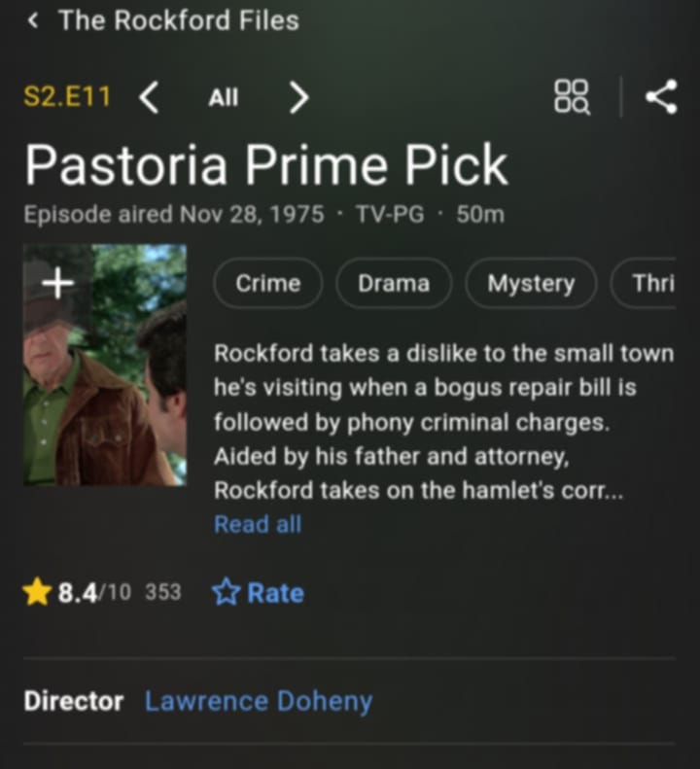The image size is (700, 769).
Task: Expand the plot with Read all
Action: pos(258,524)
